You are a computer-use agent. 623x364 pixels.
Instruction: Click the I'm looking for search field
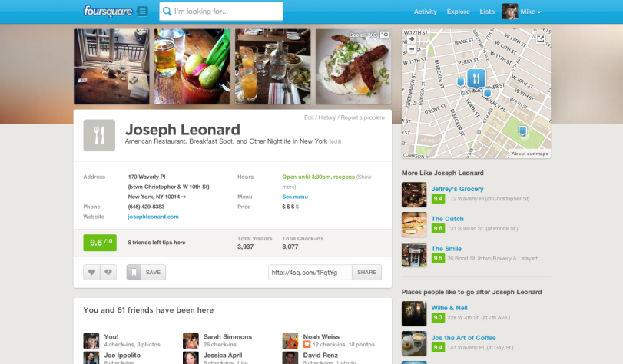[221, 12]
